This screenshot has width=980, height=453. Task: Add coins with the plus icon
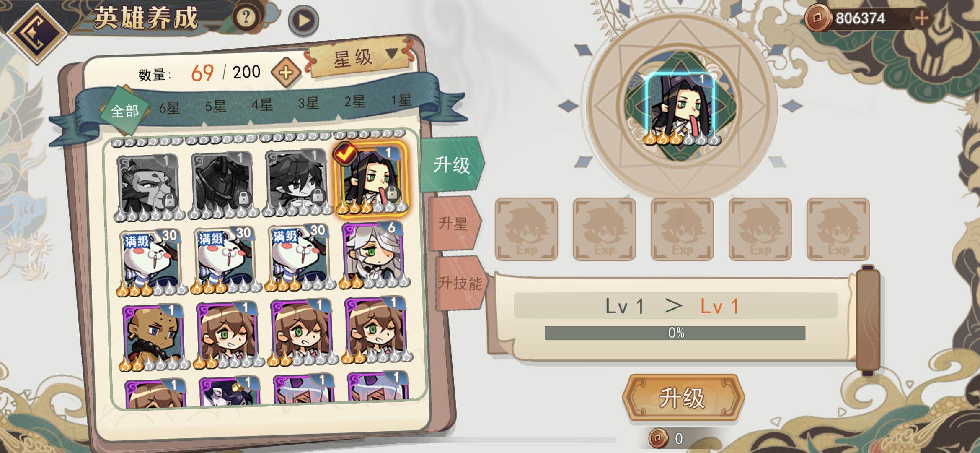(921, 18)
